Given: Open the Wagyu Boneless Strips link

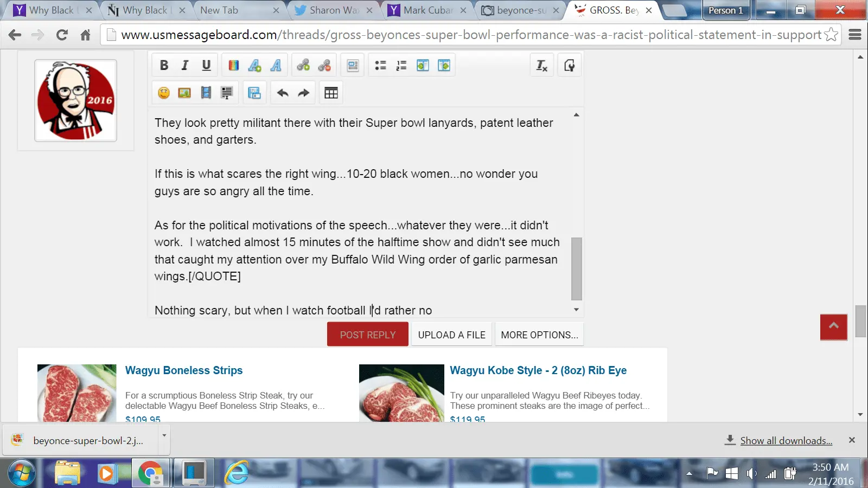Looking at the screenshot, I should (x=184, y=370).
